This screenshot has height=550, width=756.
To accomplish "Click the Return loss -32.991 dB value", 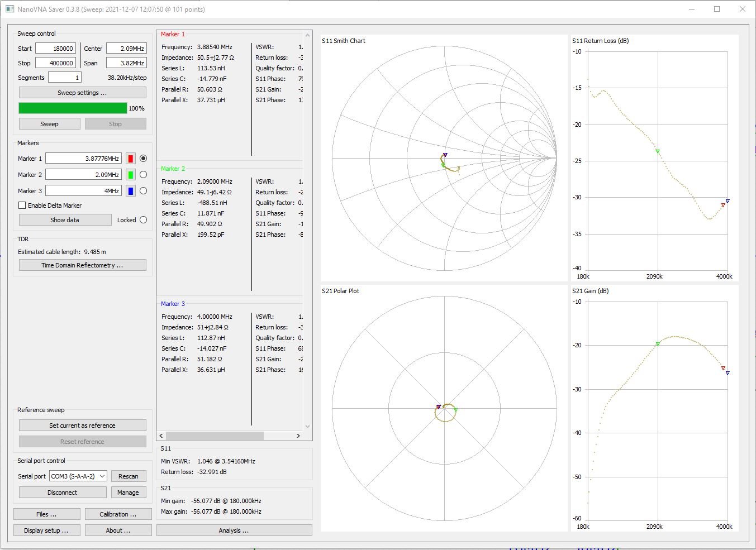I will [212, 472].
